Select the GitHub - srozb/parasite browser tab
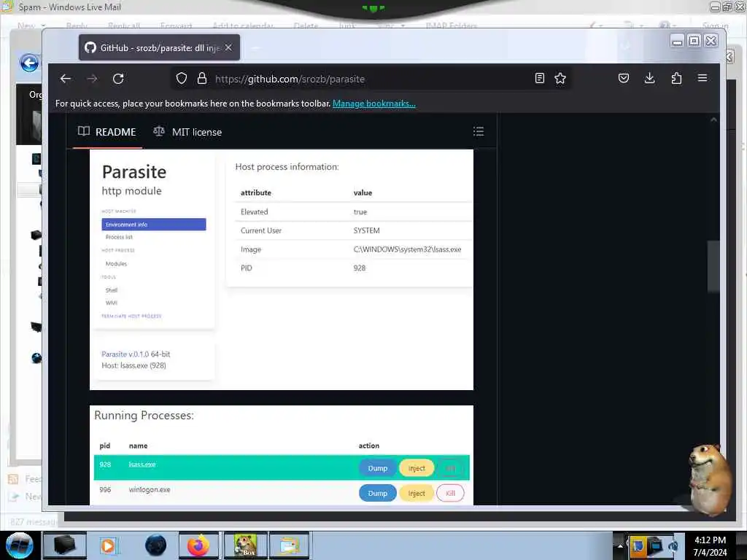 (x=159, y=47)
